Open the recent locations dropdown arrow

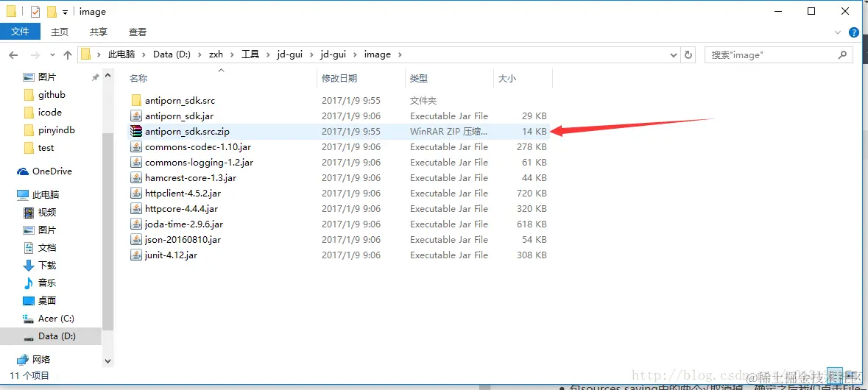pyautogui.click(x=52, y=54)
